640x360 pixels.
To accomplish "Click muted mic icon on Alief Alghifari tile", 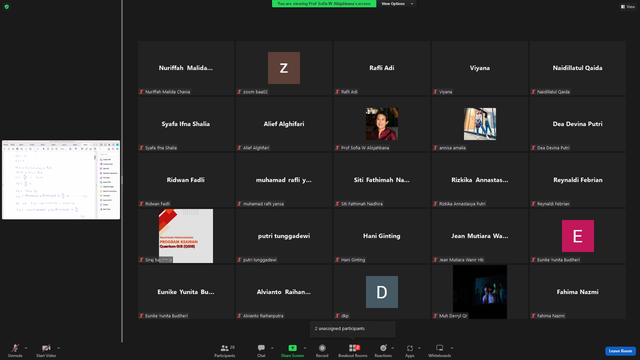I will click(x=240, y=148).
